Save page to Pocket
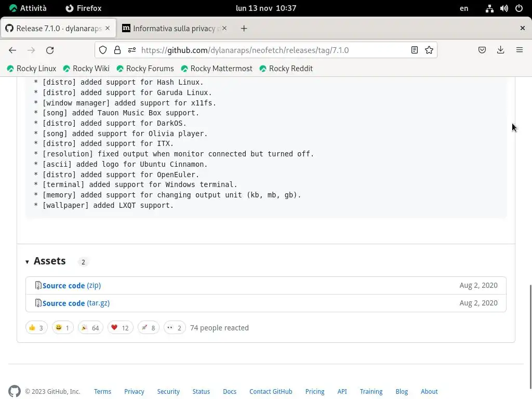 click(482, 50)
